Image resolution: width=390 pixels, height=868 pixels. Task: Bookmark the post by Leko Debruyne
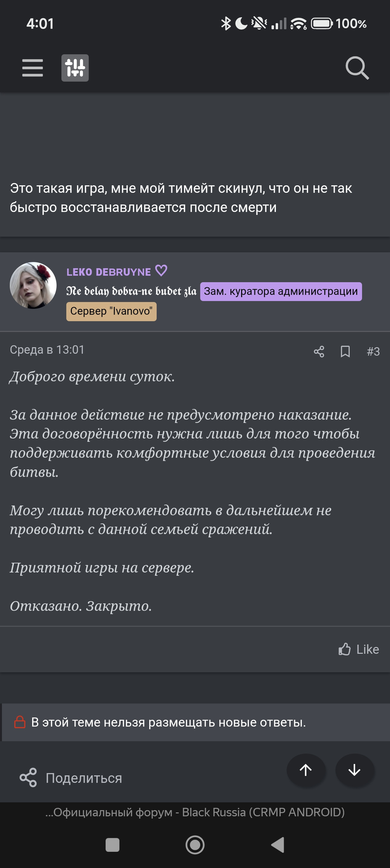pyautogui.click(x=345, y=351)
